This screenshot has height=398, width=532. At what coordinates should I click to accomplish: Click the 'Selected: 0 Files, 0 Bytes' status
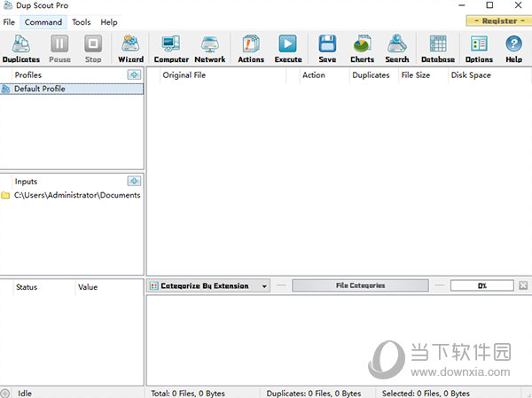pos(426,394)
